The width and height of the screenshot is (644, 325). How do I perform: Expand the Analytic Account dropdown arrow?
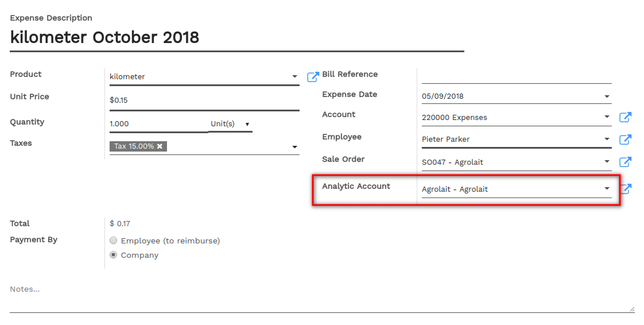[607, 188]
